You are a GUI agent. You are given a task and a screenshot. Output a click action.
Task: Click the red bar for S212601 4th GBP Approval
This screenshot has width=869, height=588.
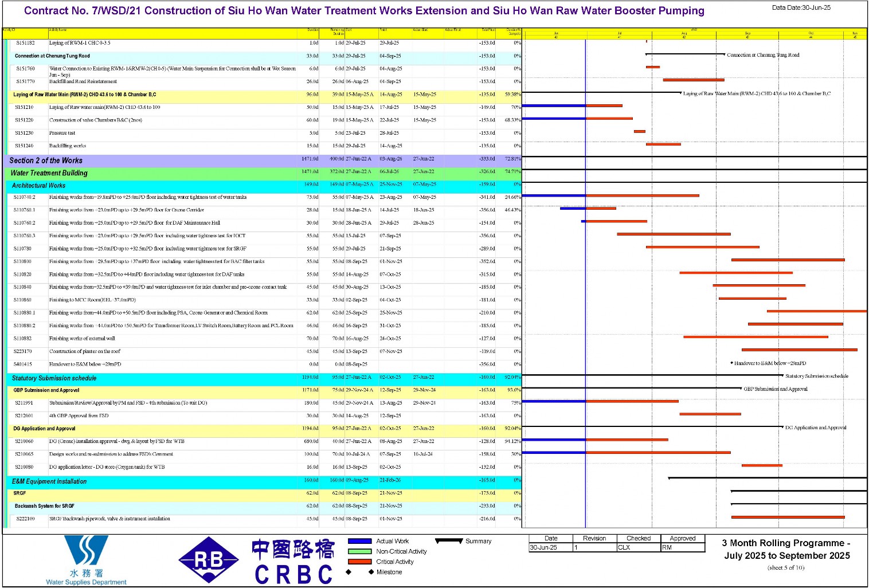point(710,414)
